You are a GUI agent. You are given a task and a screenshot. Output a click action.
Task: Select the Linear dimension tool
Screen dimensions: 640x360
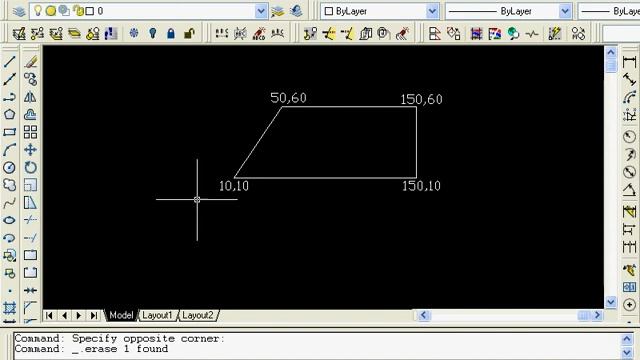(629, 62)
